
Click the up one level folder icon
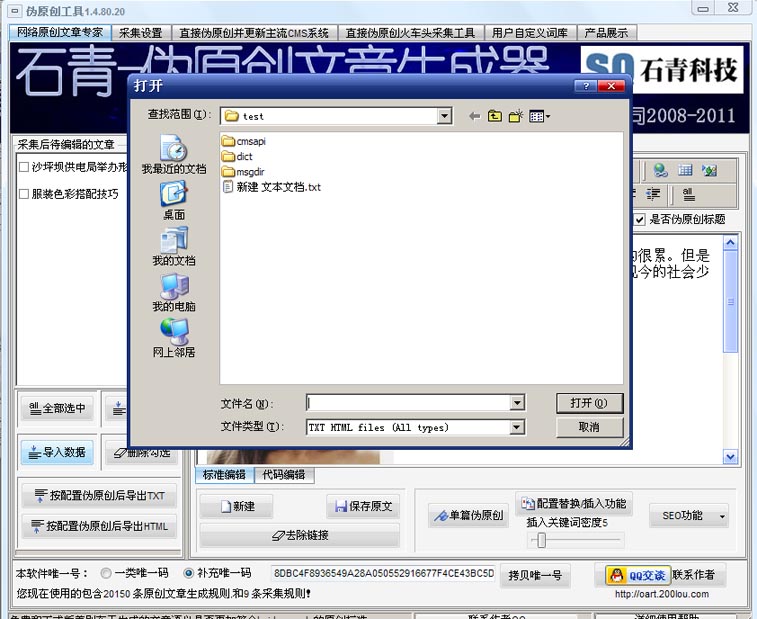click(x=495, y=116)
